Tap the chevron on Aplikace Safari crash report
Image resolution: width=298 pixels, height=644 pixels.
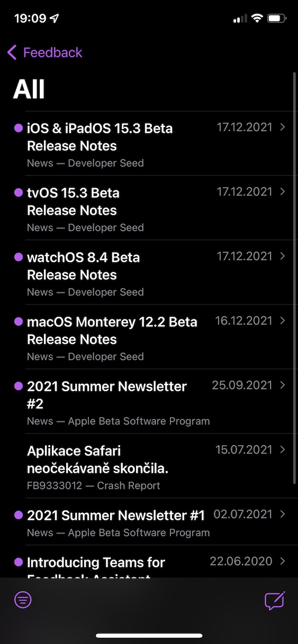pyautogui.click(x=283, y=449)
